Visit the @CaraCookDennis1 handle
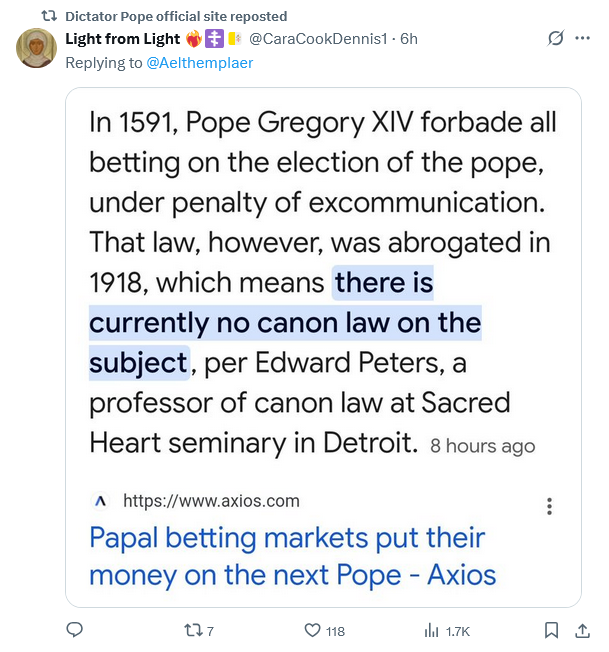 point(318,39)
